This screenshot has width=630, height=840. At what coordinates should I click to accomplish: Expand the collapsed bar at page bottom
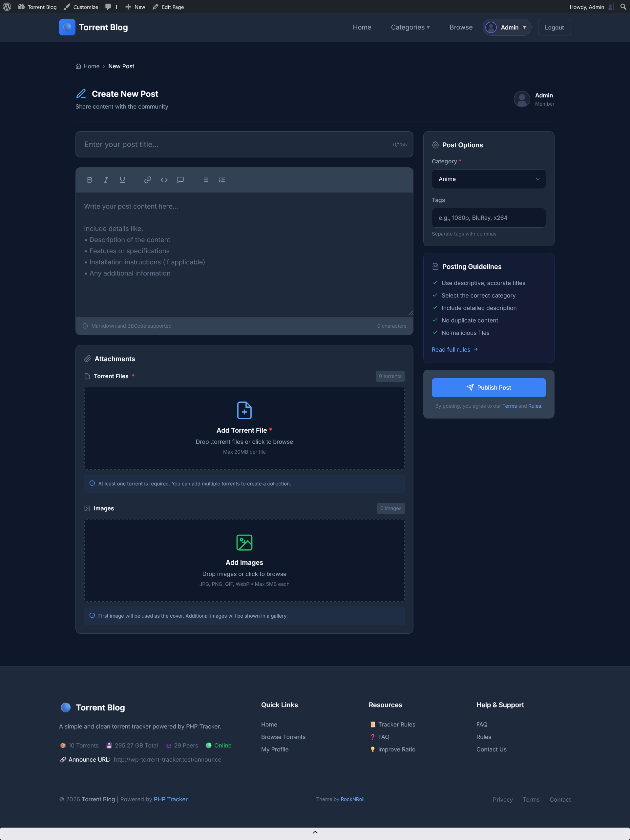coord(315,832)
